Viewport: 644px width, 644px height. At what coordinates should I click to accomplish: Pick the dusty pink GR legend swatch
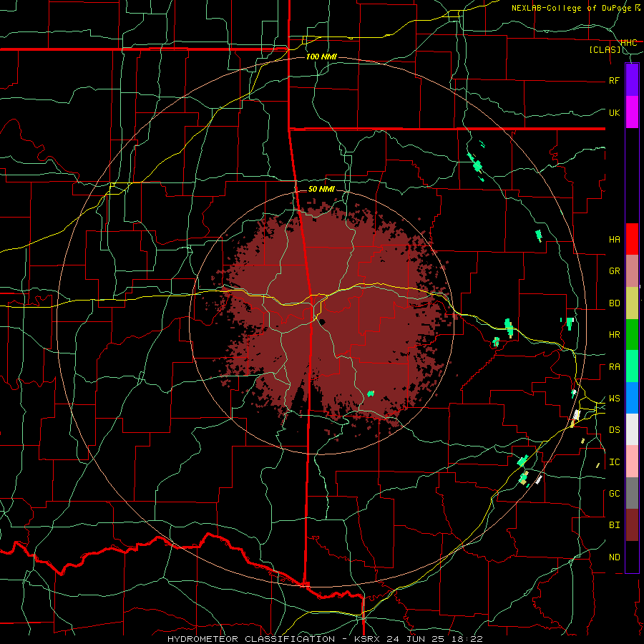tap(632, 271)
